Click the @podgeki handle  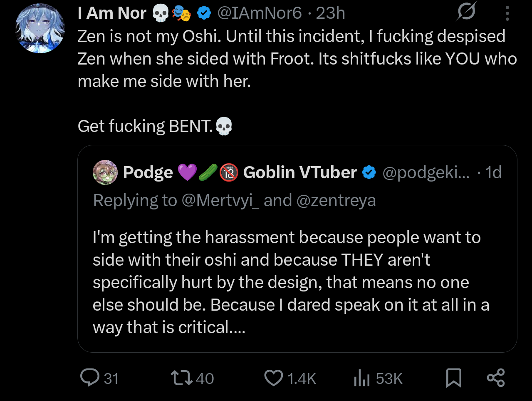pos(426,172)
